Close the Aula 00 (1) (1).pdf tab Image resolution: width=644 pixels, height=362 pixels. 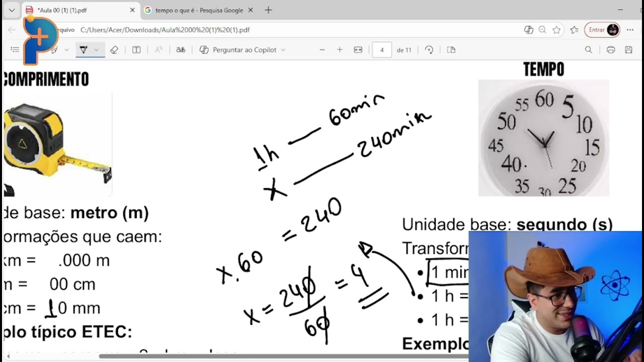[x=132, y=10]
